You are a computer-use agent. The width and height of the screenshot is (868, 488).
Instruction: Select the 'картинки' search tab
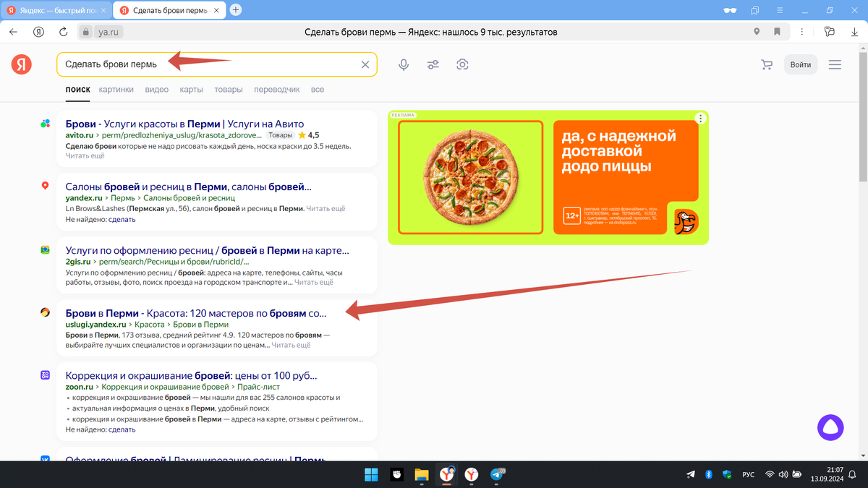[x=116, y=90]
